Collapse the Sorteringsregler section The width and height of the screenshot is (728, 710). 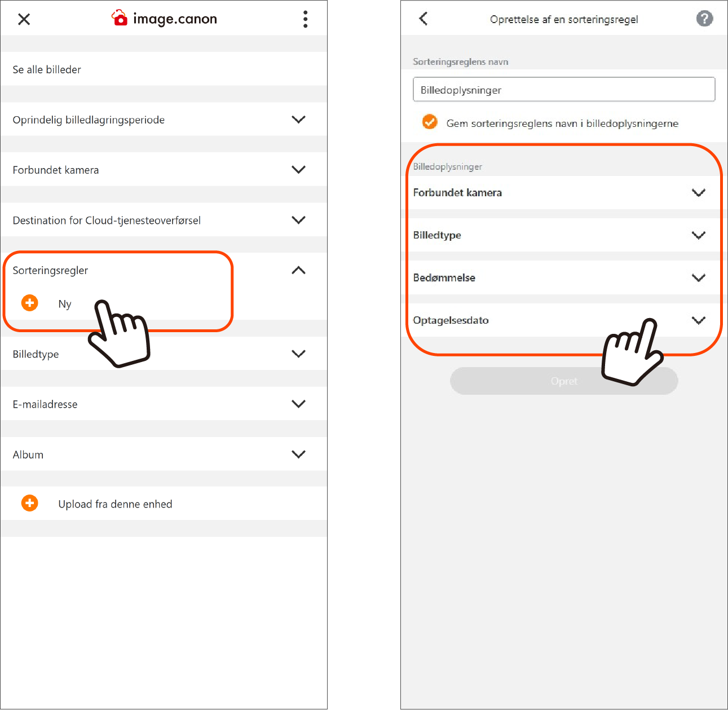click(x=298, y=270)
